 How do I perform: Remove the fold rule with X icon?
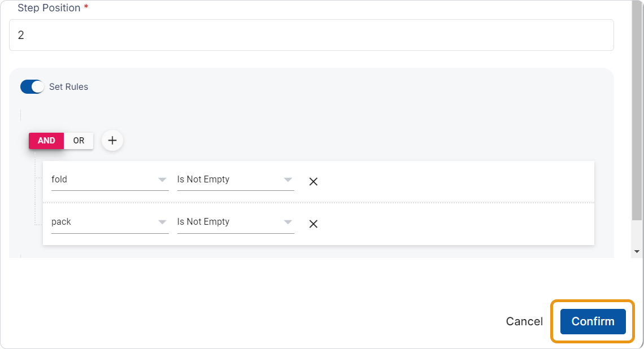314,181
